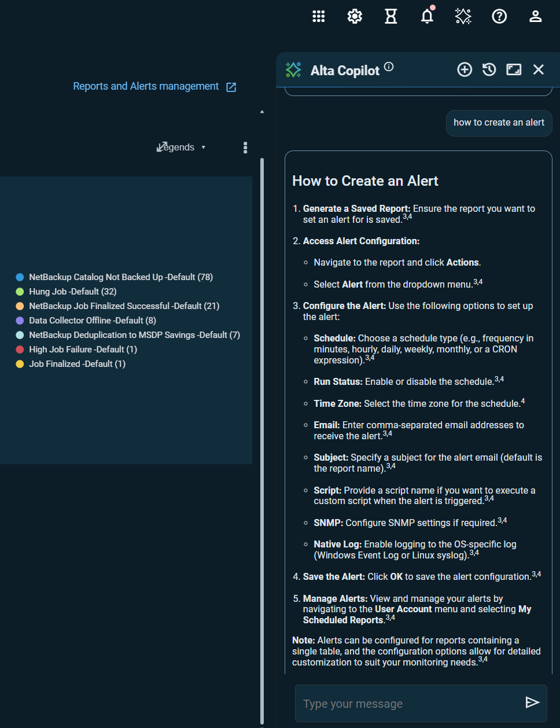The image size is (560, 728).
Task: Open the settings gear menu
Action: click(355, 16)
